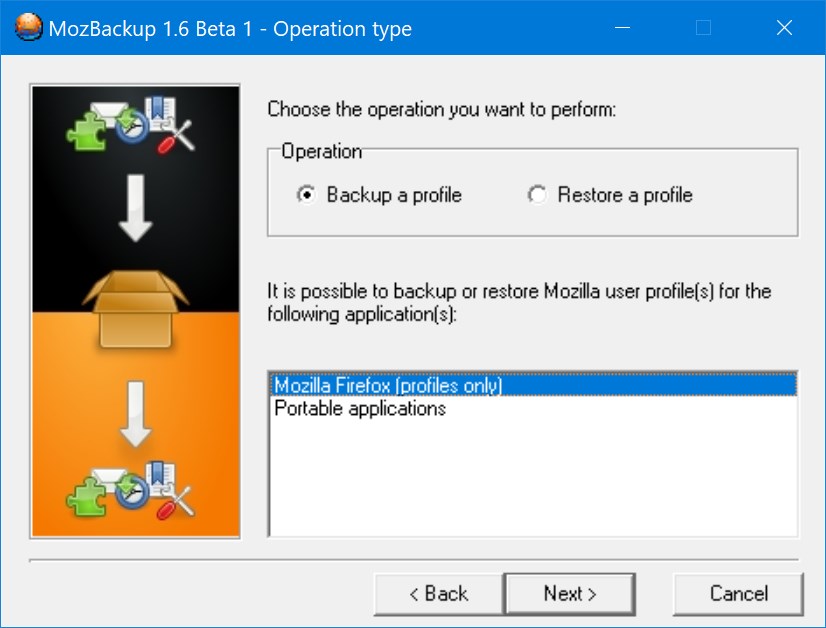Minimize the MozBackup window
826x628 pixels.
(x=625, y=27)
